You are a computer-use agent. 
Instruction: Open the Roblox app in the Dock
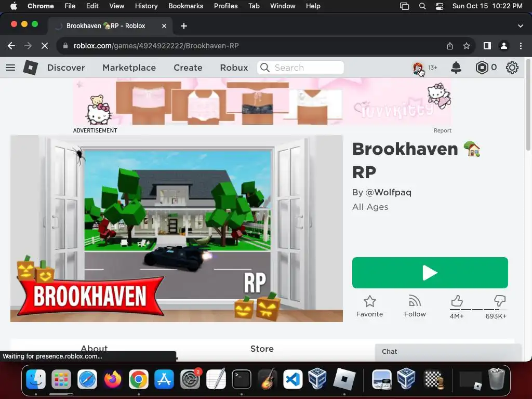pos(344,379)
